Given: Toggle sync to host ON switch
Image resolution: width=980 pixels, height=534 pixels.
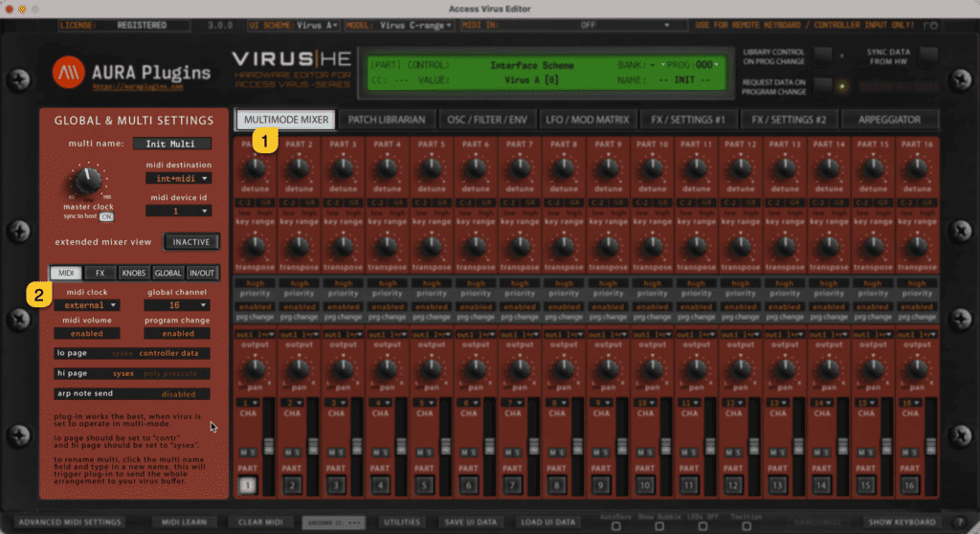Looking at the screenshot, I should click(106, 217).
